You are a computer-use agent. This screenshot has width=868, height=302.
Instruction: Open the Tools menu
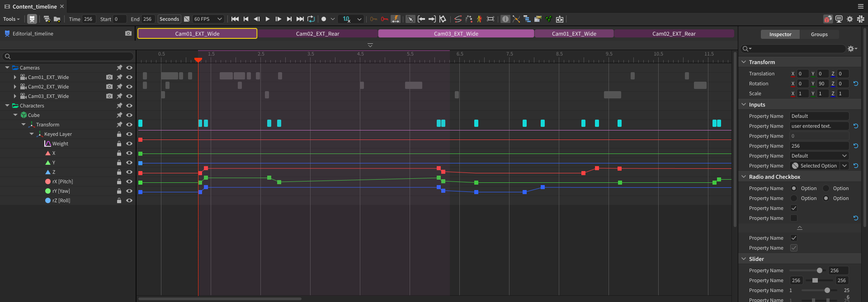click(11, 19)
